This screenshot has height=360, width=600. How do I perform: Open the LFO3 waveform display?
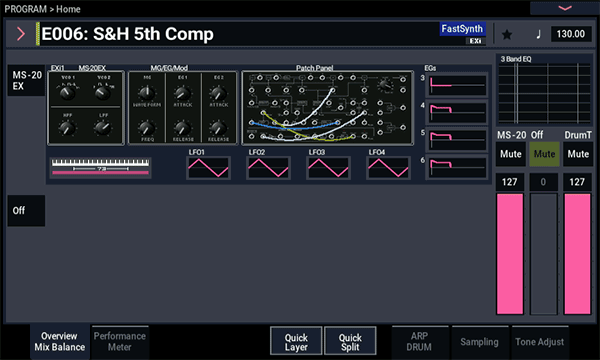(329, 168)
